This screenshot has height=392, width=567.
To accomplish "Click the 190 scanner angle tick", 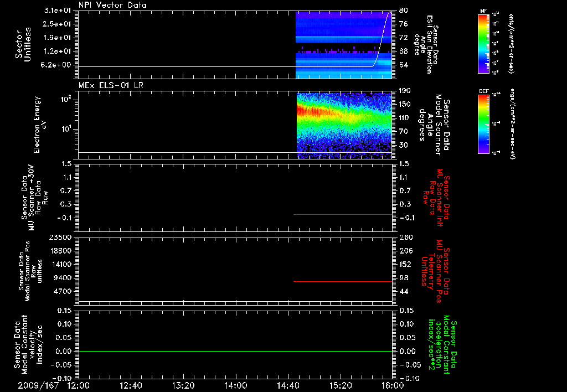I will pyautogui.click(x=405, y=91).
